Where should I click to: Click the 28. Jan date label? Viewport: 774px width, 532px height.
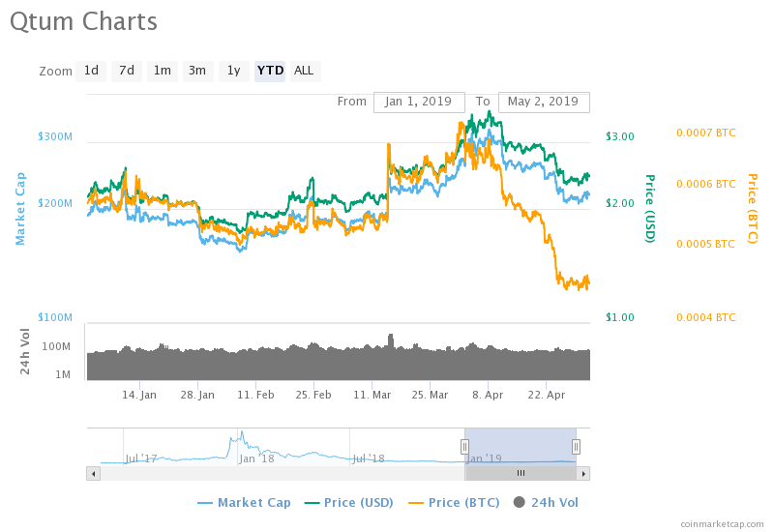point(197,395)
